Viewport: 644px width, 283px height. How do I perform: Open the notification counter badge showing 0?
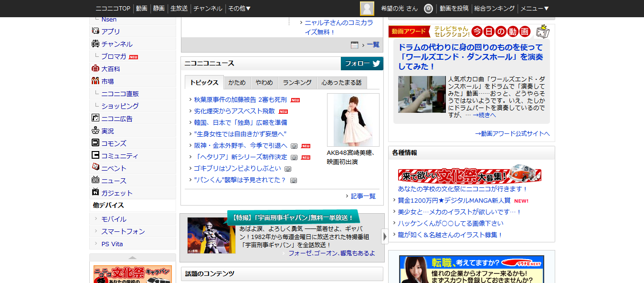(x=428, y=9)
